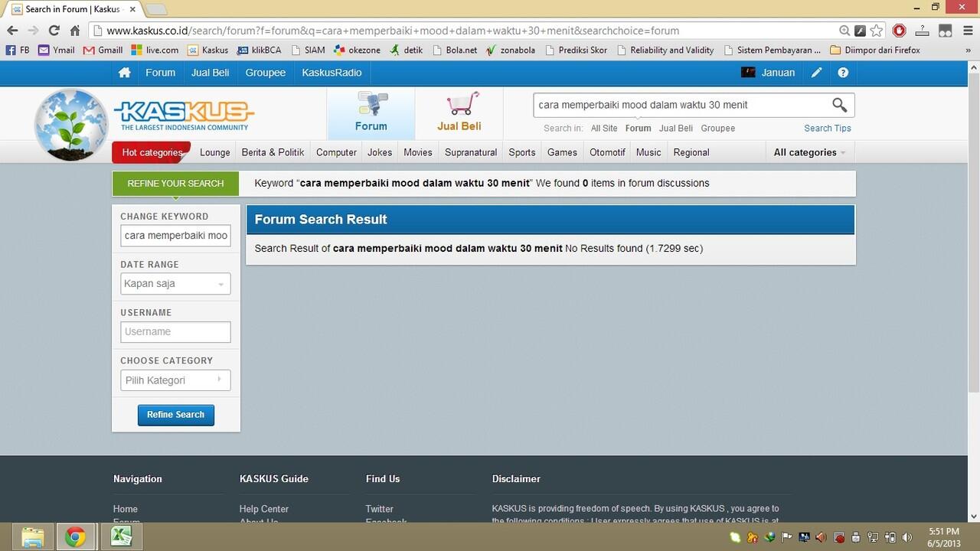Open Jual Beli in the blue top bar
Viewport: 980px width, 551px height.
coord(211,73)
